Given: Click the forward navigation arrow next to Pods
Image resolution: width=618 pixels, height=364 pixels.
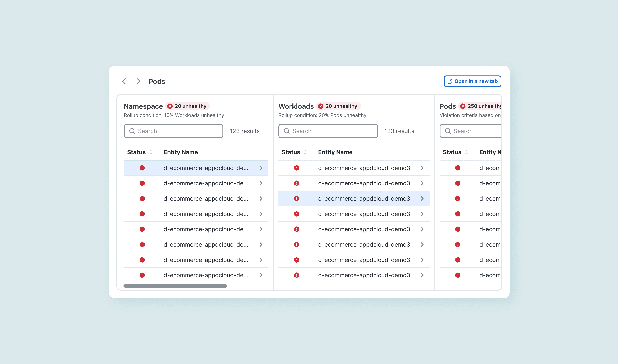Looking at the screenshot, I should (x=138, y=81).
